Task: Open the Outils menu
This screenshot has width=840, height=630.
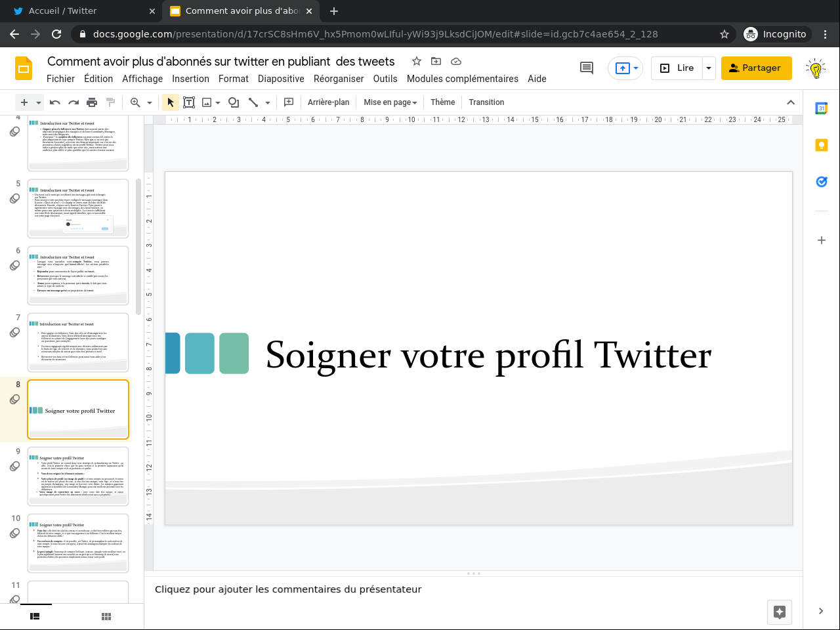Action: 385,79
